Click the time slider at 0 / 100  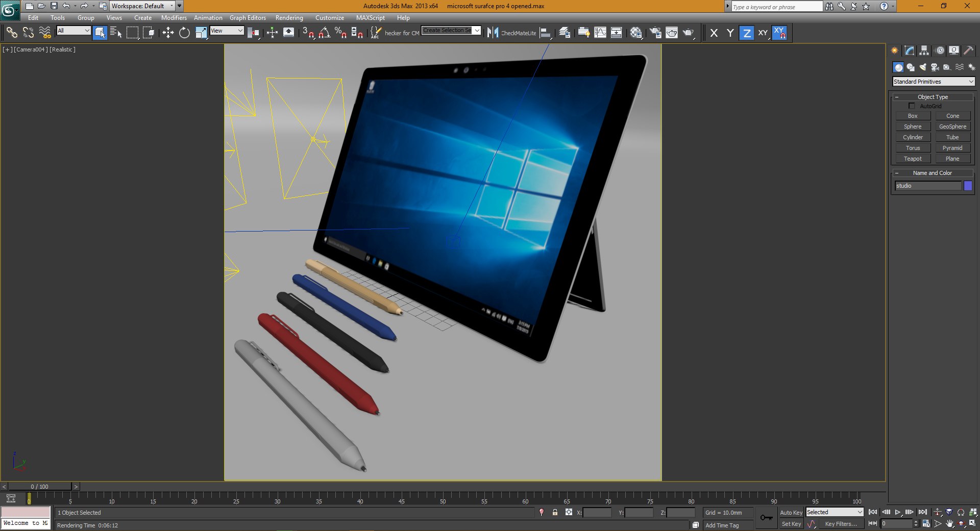[x=40, y=487]
